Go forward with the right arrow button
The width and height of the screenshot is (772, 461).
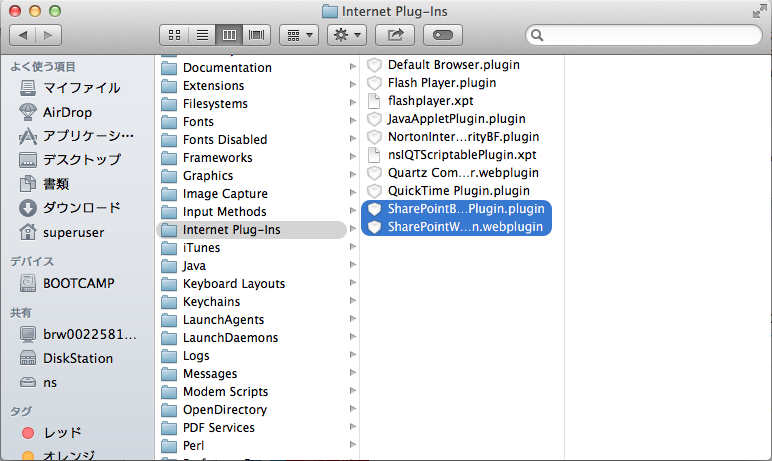[48, 35]
